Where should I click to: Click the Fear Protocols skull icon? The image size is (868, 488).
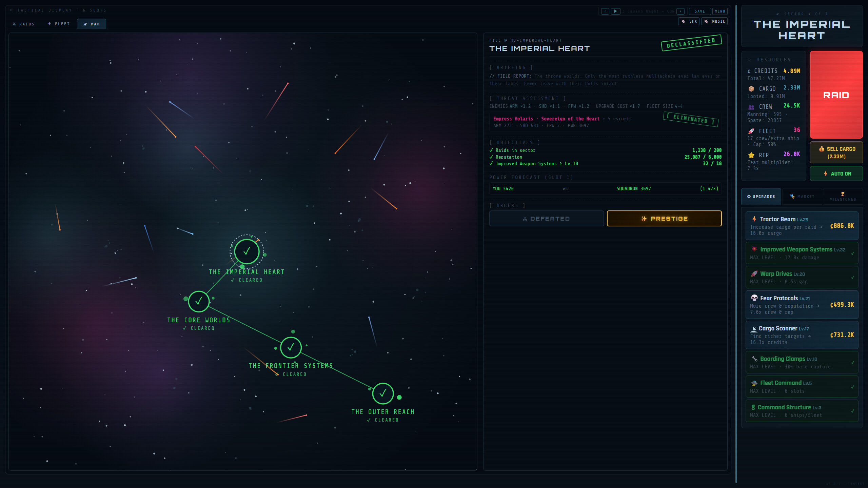754,298
